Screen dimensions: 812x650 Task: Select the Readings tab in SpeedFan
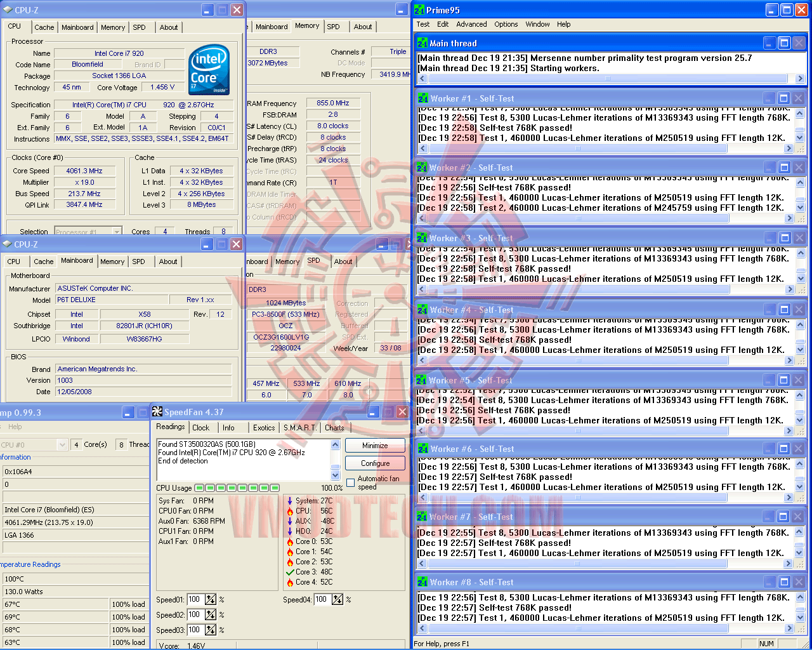171,427
